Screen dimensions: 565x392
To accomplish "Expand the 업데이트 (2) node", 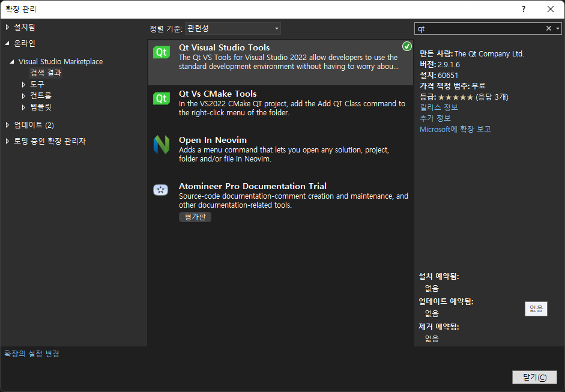I will click(7, 125).
